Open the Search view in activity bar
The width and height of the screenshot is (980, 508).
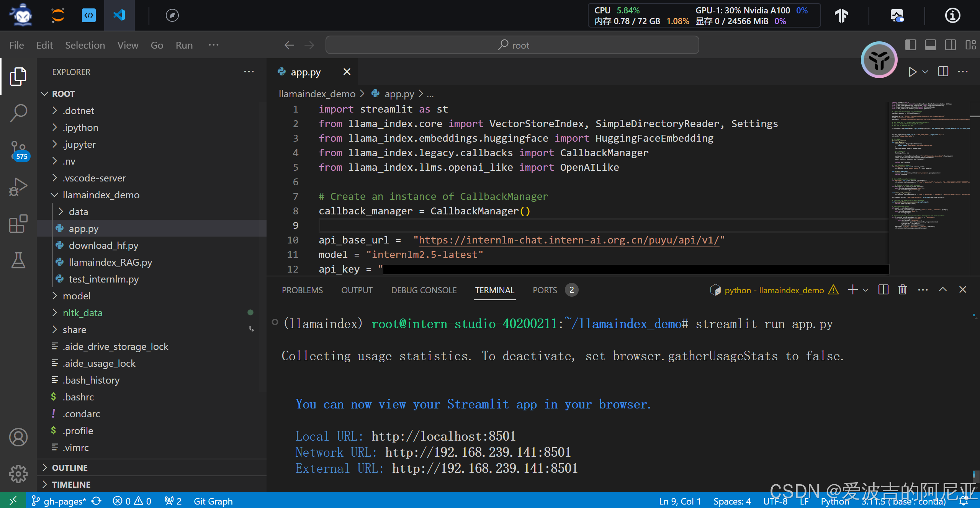[x=18, y=113]
